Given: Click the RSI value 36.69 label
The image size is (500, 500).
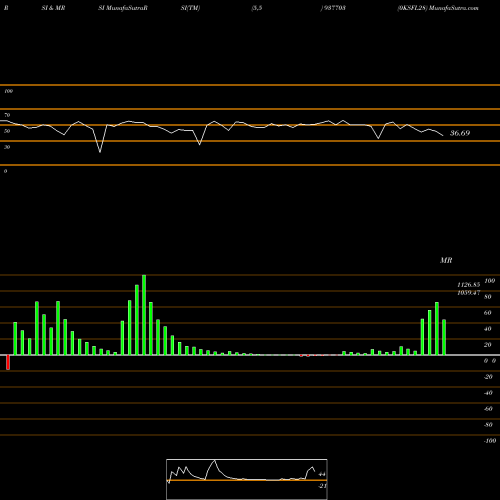Looking at the screenshot, I should [460, 133].
